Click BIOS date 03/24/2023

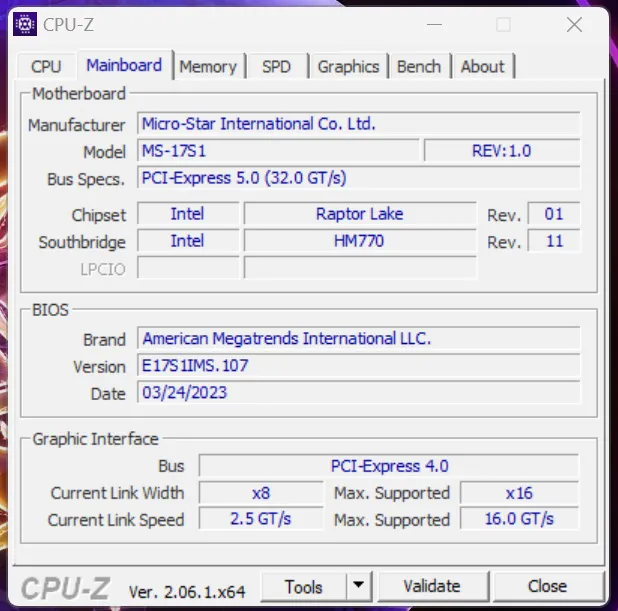pos(358,392)
